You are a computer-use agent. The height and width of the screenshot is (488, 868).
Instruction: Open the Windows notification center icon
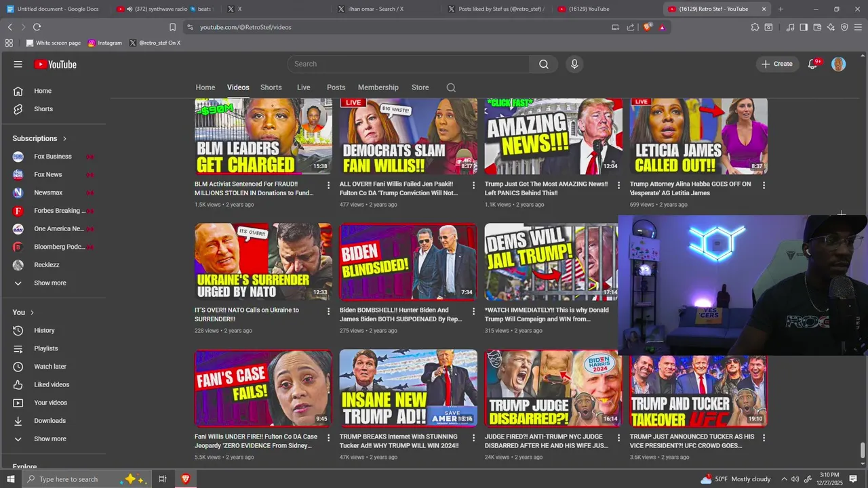(853, 479)
